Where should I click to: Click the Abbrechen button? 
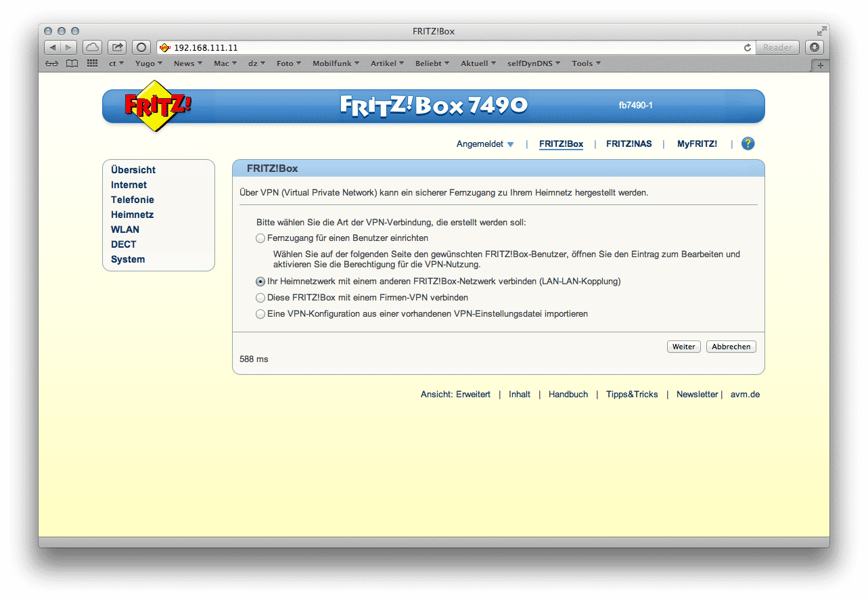click(x=731, y=347)
